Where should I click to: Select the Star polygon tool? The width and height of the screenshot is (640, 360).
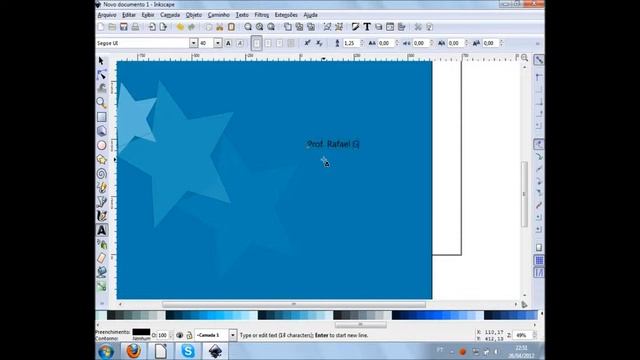point(102,160)
